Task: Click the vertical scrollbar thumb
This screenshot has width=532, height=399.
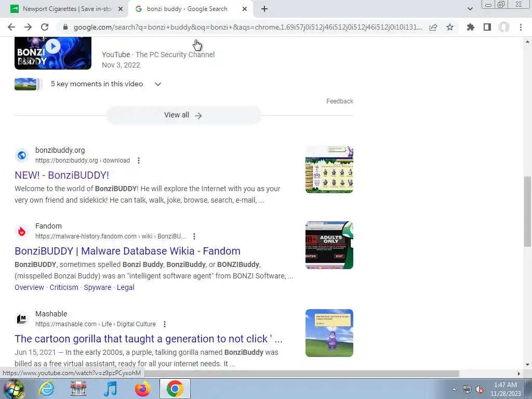Action: click(528, 211)
